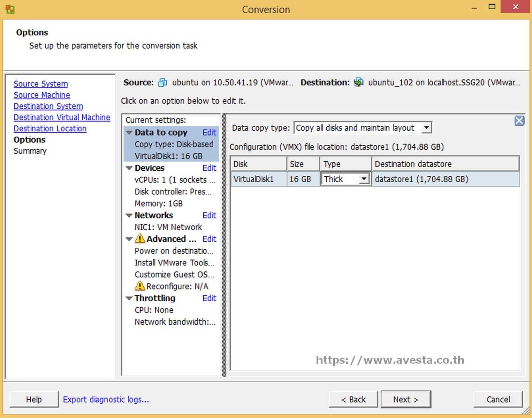This screenshot has height=418, width=532.
Task: Collapse the Data to copy section
Action: pyautogui.click(x=129, y=132)
